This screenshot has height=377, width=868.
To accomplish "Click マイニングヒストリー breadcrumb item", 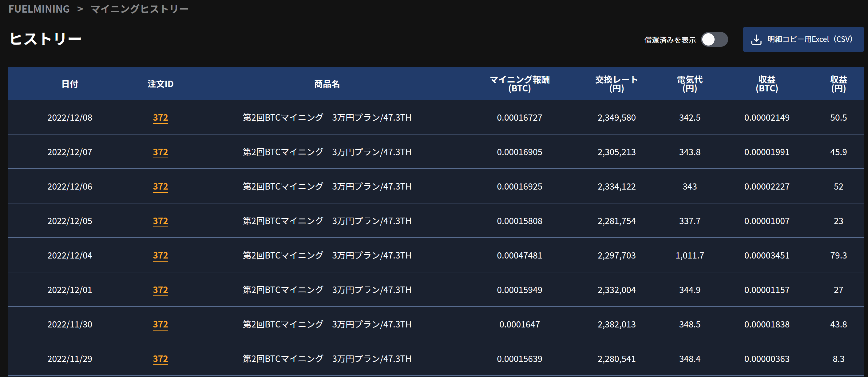I will 140,9.
